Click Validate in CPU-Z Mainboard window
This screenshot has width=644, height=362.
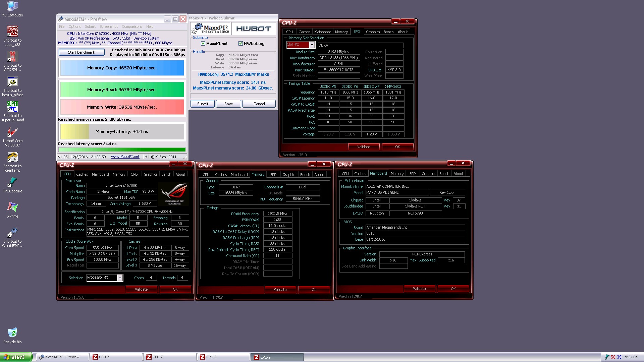(x=419, y=289)
